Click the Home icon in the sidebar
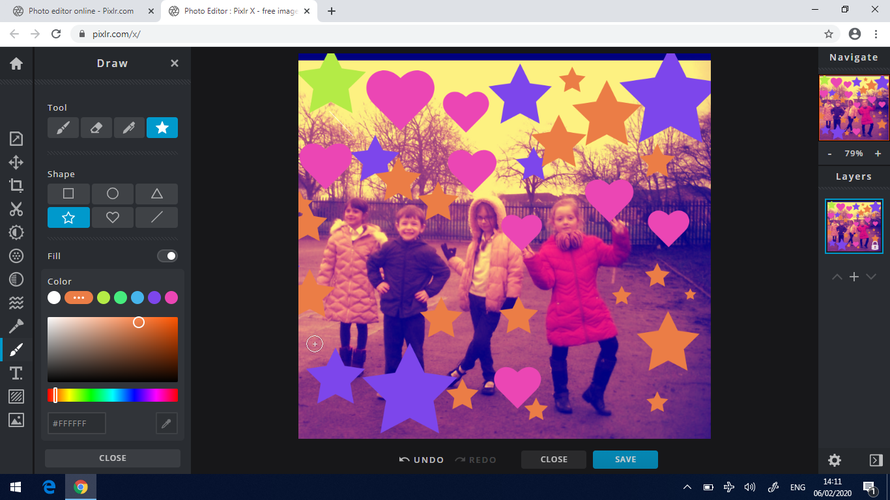Viewport: 890px width, 500px height. tap(16, 63)
